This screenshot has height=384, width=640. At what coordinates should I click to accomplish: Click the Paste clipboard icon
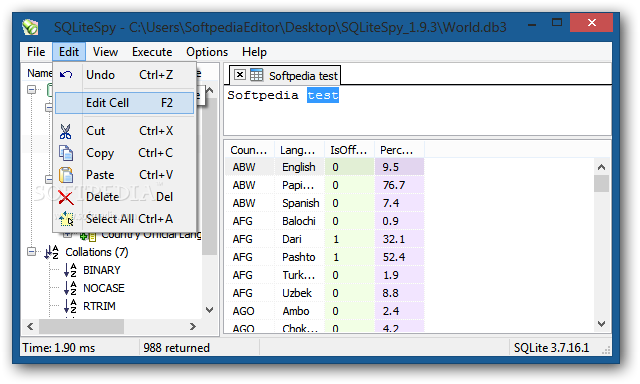(66, 175)
